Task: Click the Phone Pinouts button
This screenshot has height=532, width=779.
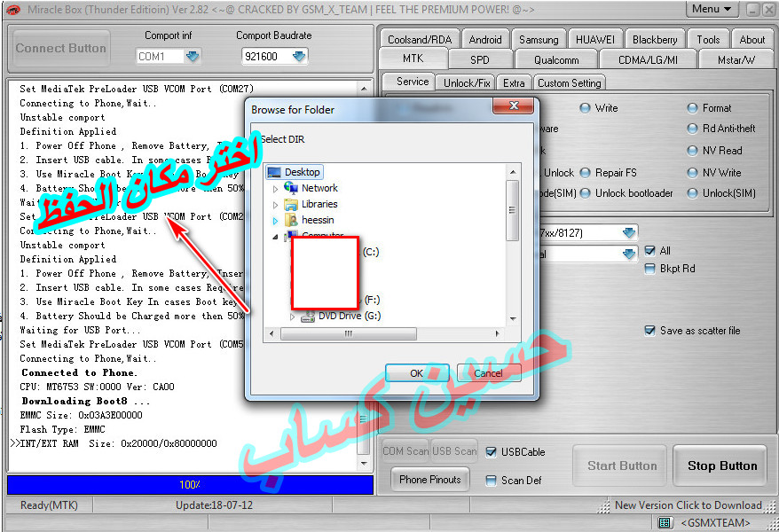Action: (430, 480)
